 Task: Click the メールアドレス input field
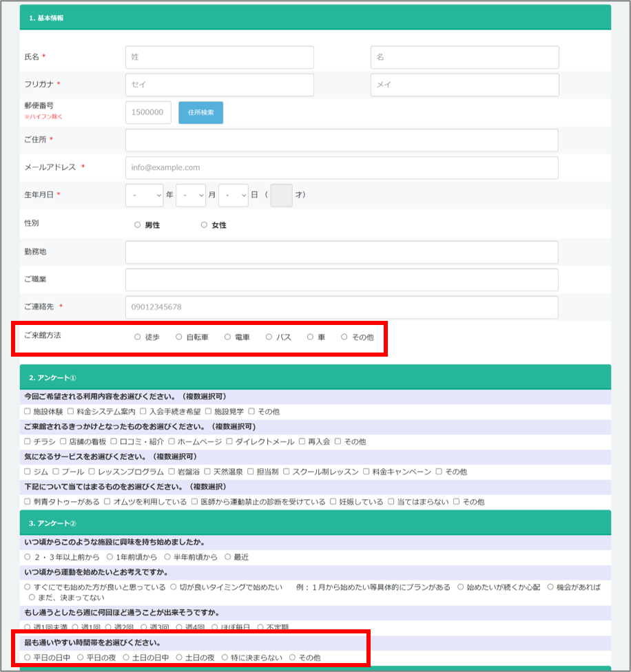[341, 167]
